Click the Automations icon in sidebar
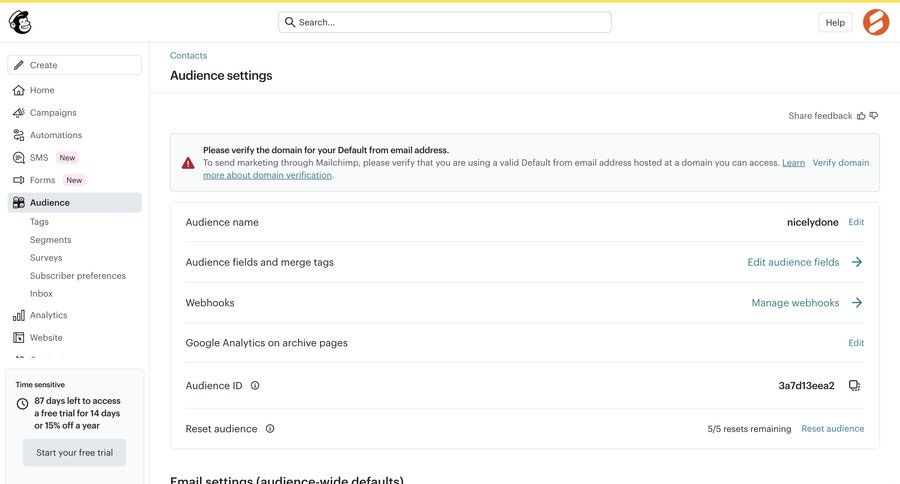The height and width of the screenshot is (484, 900). click(19, 135)
